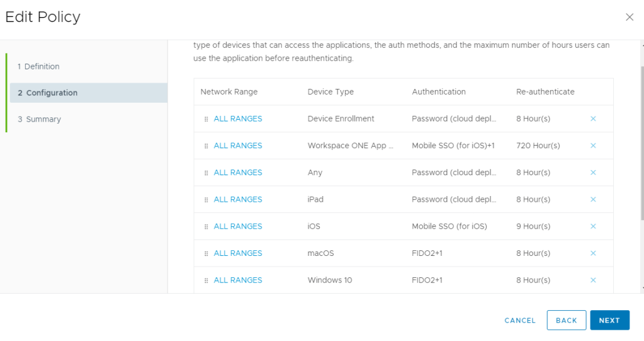
Task: Delete the Workspace ONE App rule
Action: point(593,146)
